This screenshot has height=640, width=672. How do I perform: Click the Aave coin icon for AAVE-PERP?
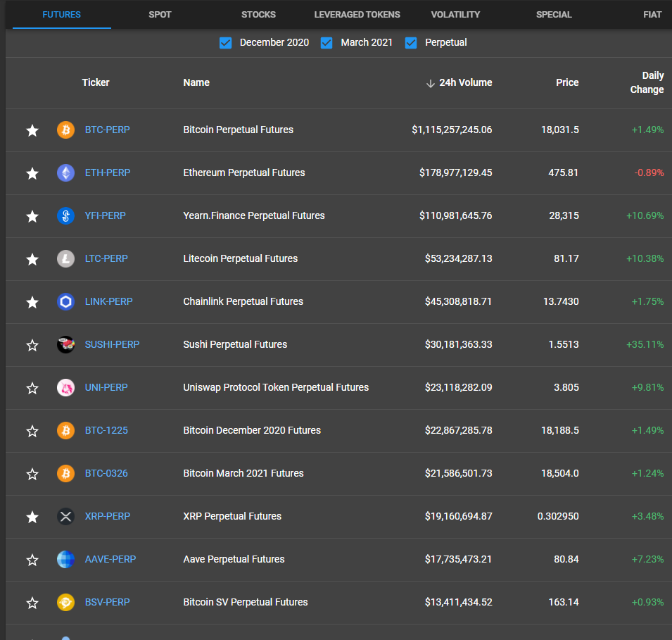pos(65,559)
